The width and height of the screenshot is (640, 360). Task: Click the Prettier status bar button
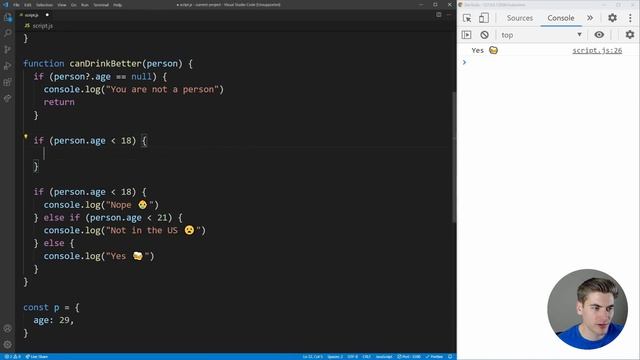434,357
